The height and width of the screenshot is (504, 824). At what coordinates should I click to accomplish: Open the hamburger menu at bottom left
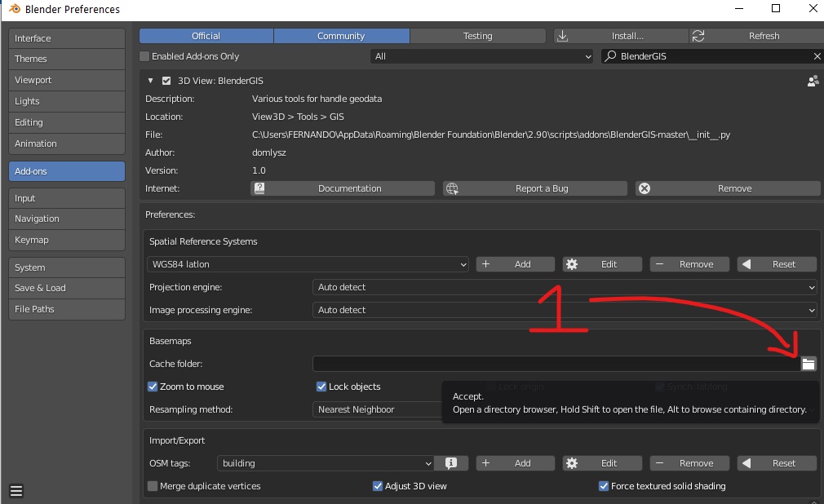[x=16, y=491]
